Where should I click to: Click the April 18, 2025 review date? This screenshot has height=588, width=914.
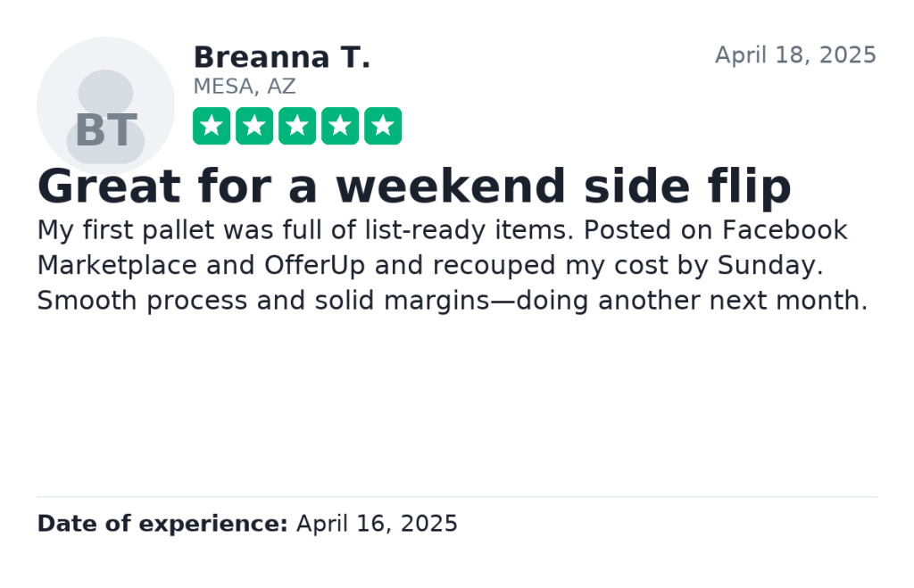tap(795, 55)
